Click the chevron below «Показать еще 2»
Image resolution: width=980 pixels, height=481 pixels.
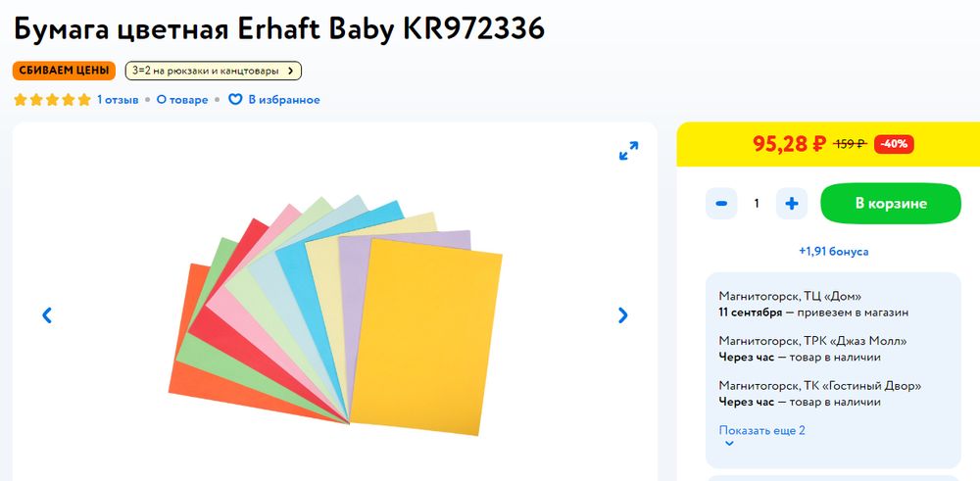pos(728,444)
